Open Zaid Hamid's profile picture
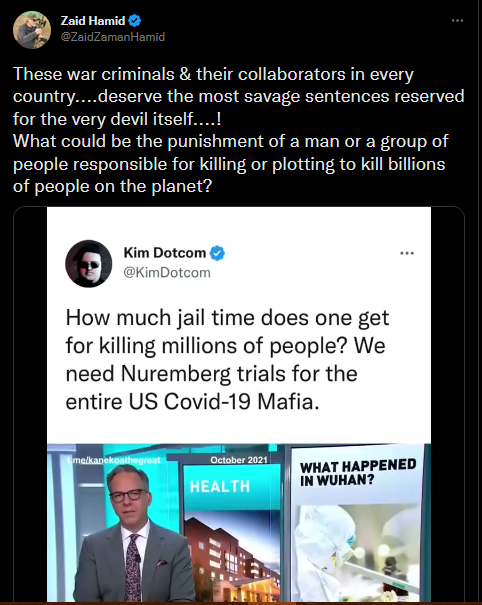This screenshot has width=482, height=605. [x=32, y=30]
